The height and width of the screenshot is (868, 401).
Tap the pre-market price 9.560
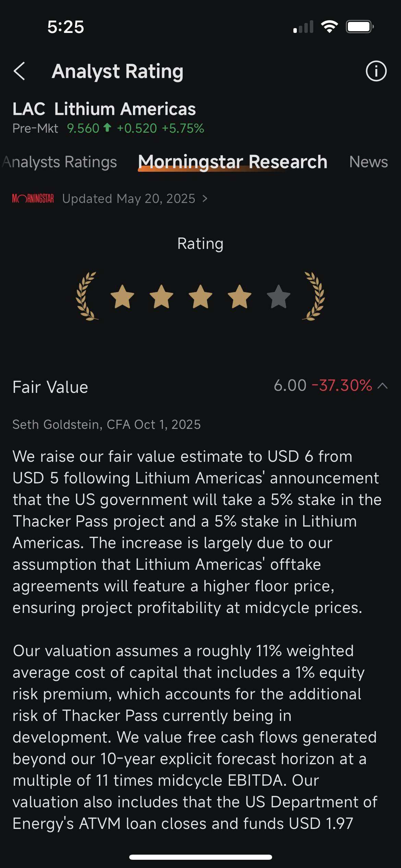click(x=83, y=128)
